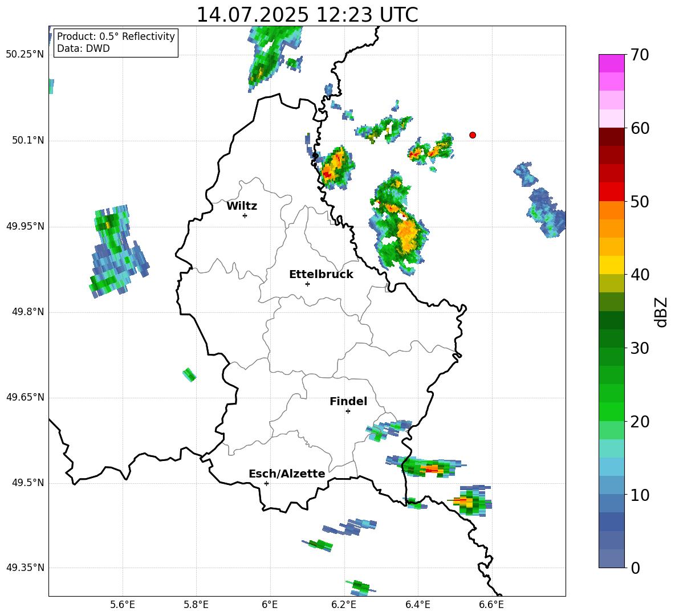Image resolution: width=675 pixels, height=616 pixels.
Task: Click the Ettelbruck station cross marker
Action: (307, 284)
